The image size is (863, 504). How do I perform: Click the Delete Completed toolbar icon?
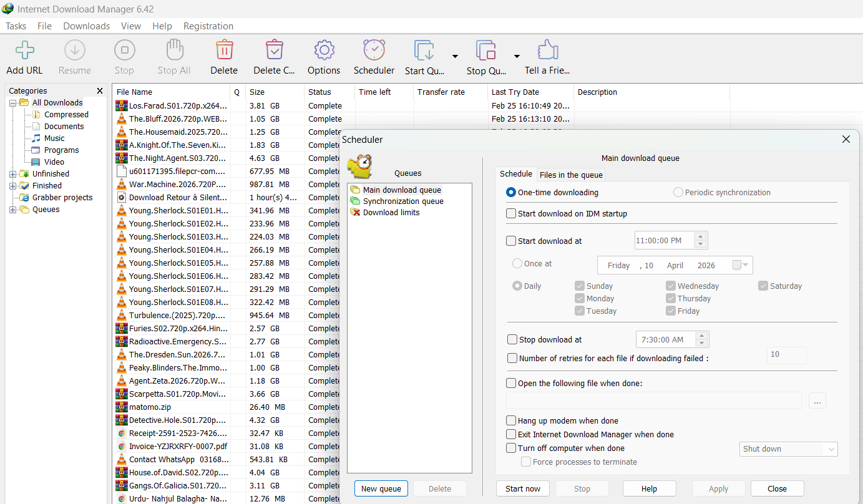tap(274, 50)
